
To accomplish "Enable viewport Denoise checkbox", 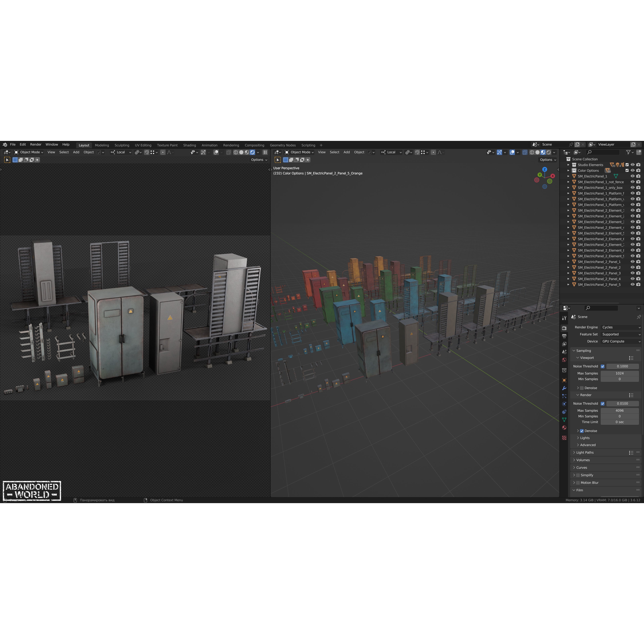I will (582, 388).
